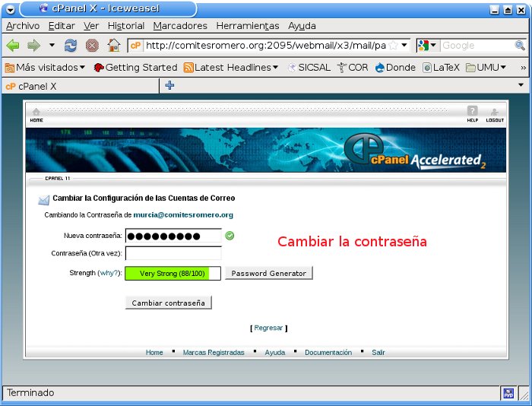The height and width of the screenshot is (406, 532).
Task: Open the Más visitados bookmark dropdown
Action: [45, 68]
